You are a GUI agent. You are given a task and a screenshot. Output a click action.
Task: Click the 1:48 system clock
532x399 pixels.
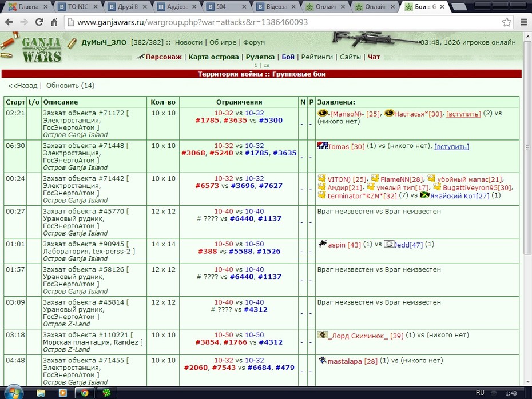[x=511, y=393]
